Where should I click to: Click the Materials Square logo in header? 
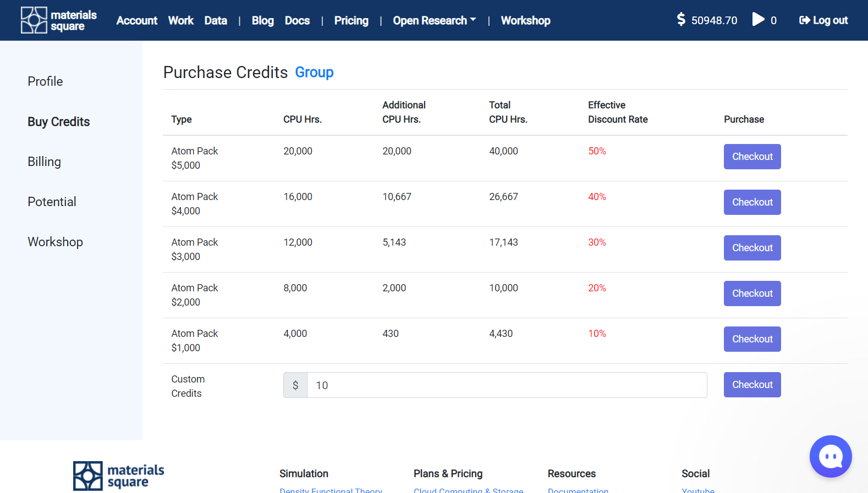pos(59,20)
